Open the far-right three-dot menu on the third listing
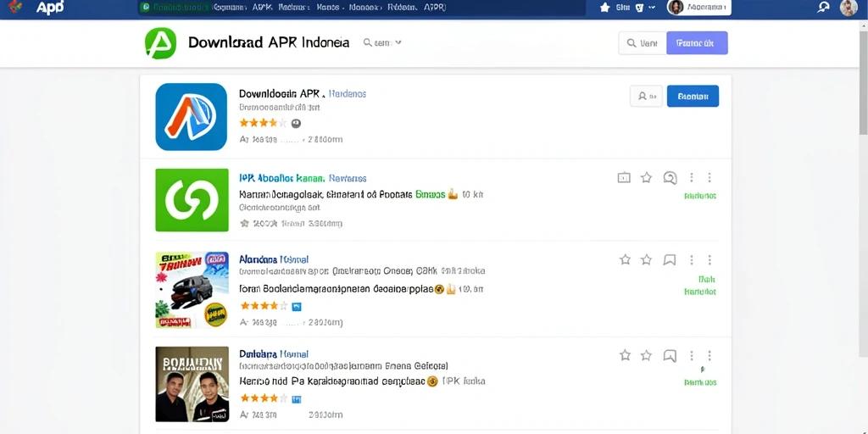Viewport: 868px width, 434px height. pos(709,259)
